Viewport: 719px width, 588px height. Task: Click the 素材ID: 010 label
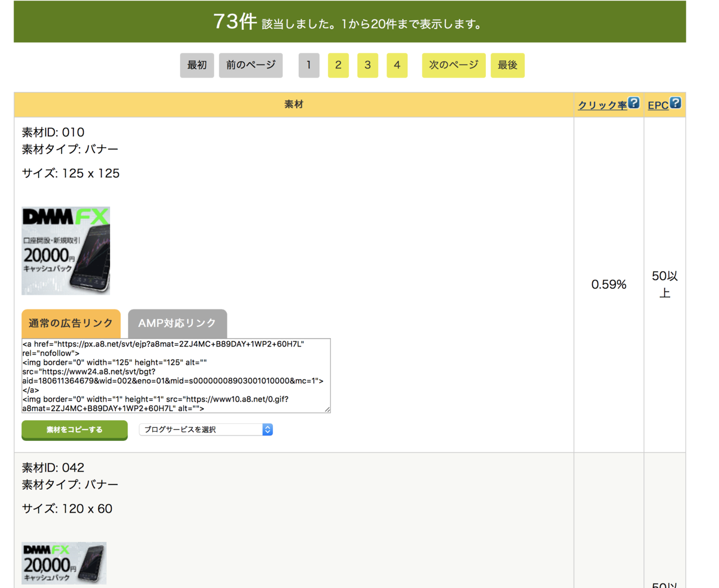point(53,133)
